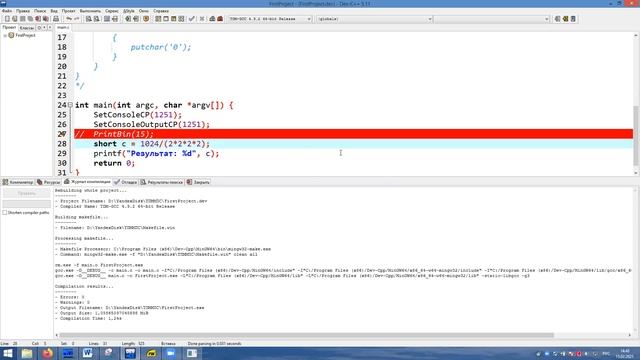Switch to the Результаты поиска tab
Screen dimensions: 640x360
pos(162,182)
